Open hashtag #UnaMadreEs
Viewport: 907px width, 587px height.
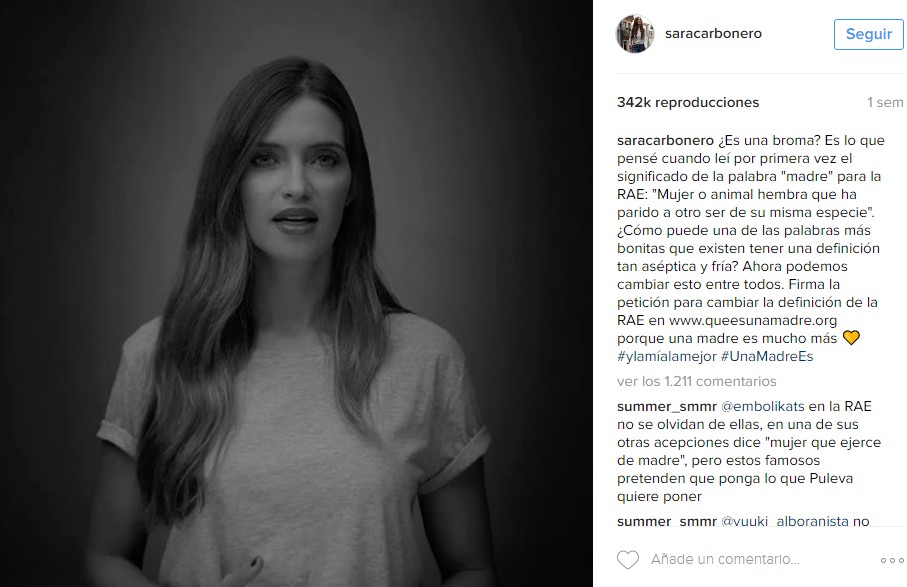click(767, 356)
